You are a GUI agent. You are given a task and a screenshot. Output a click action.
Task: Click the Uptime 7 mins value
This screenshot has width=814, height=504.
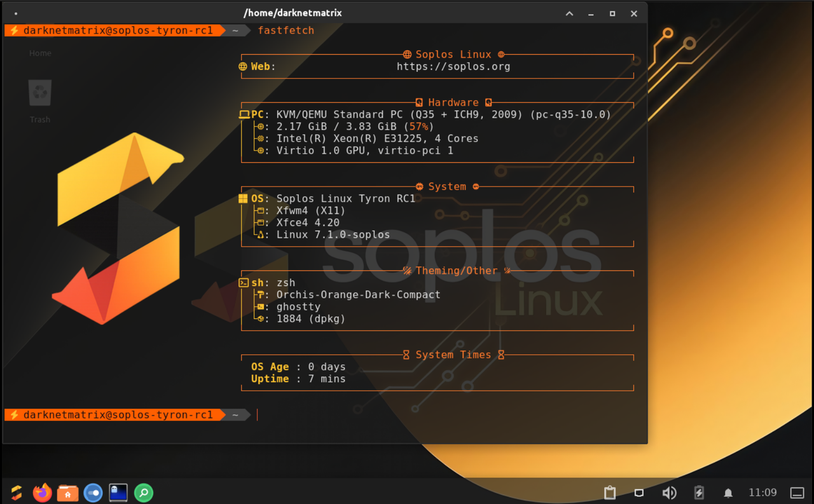327,379
